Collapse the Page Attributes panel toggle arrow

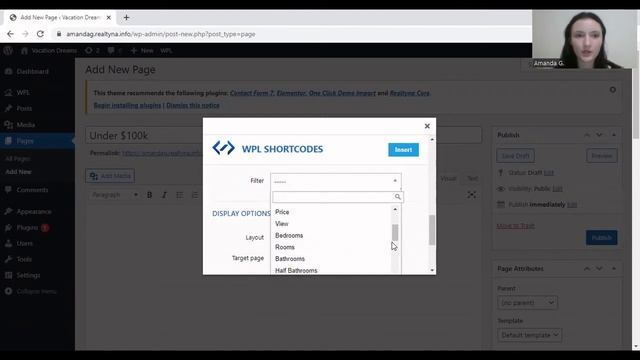[613, 269]
